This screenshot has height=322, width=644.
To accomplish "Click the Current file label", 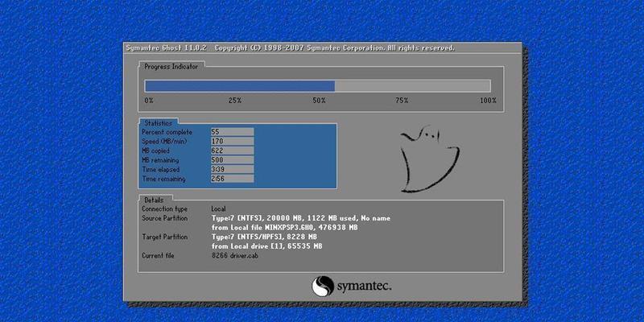I will (158, 256).
